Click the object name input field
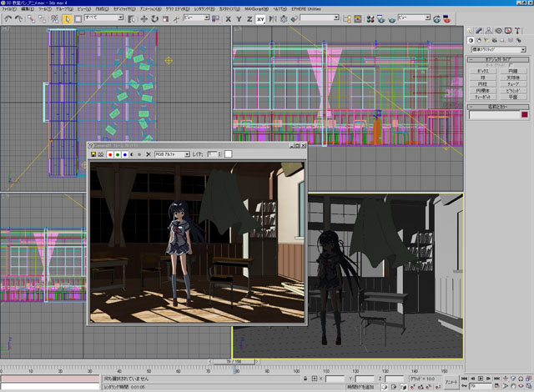534x392 pixels. [x=494, y=115]
